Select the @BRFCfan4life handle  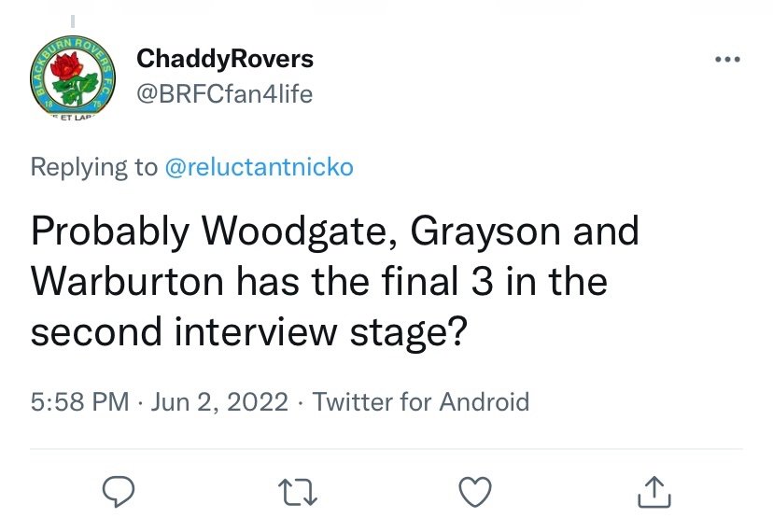pyautogui.click(x=224, y=93)
